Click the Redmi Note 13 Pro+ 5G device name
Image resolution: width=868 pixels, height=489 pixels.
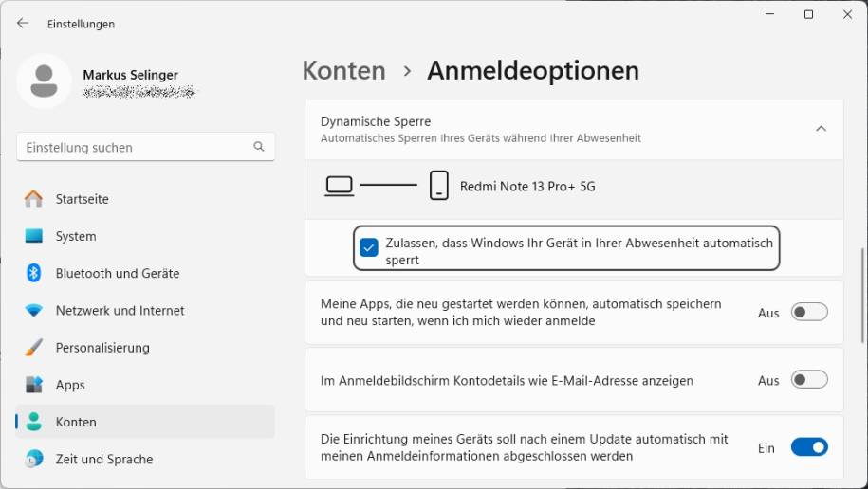[x=527, y=187]
